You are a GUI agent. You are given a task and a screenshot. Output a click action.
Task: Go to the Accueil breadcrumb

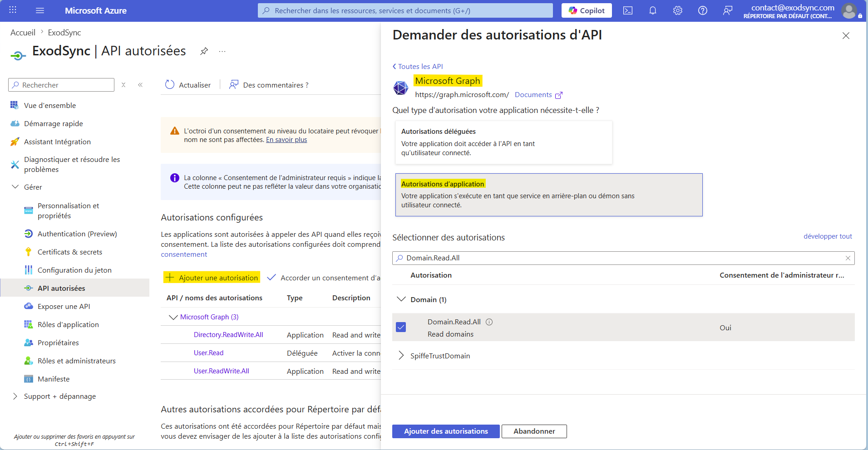(x=23, y=33)
